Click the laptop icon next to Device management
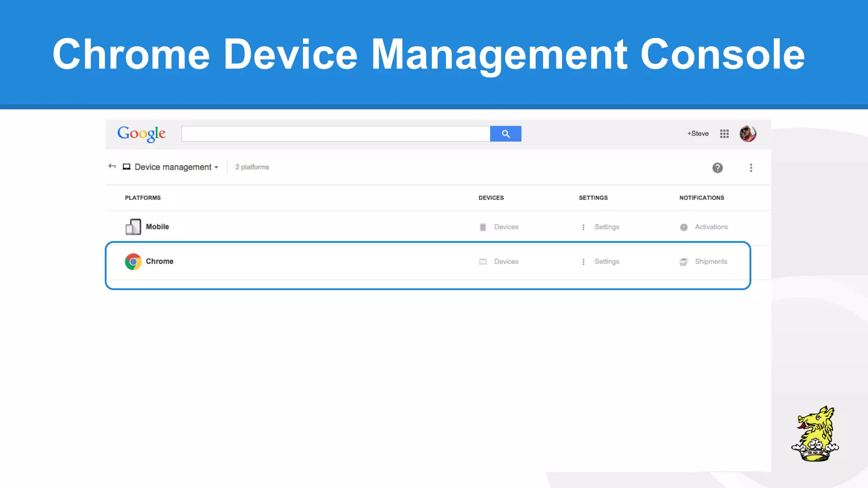Screen dimensions: 868x488 point(126,166)
